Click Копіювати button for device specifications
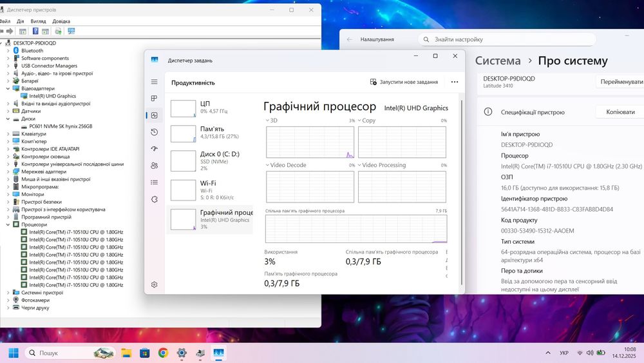Screen dimensions: 644x363 (x=620, y=112)
